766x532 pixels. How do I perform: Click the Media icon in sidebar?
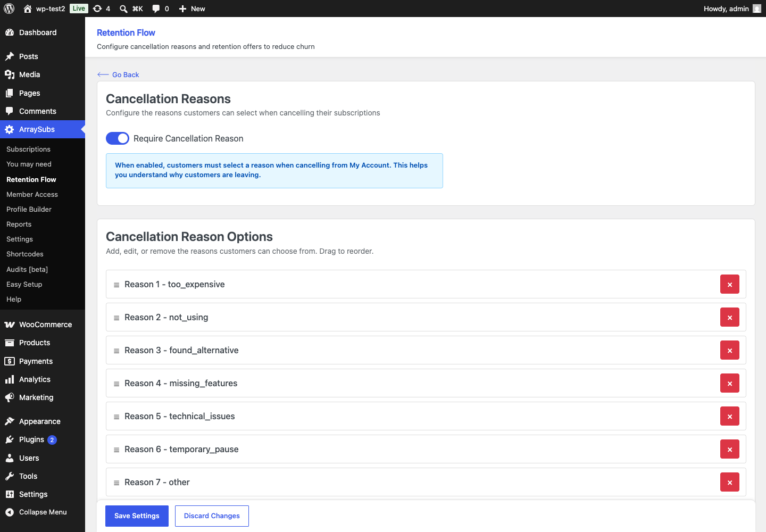coord(10,74)
